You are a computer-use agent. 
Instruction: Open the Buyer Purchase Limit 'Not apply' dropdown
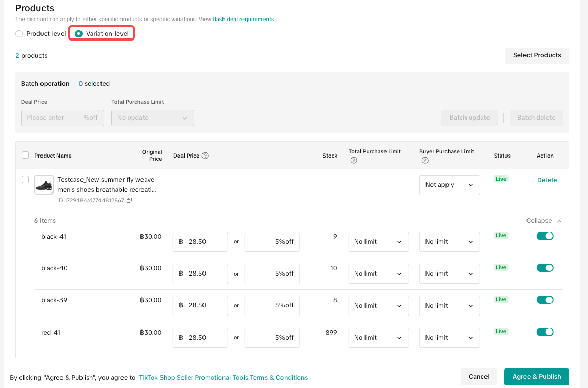click(x=449, y=185)
